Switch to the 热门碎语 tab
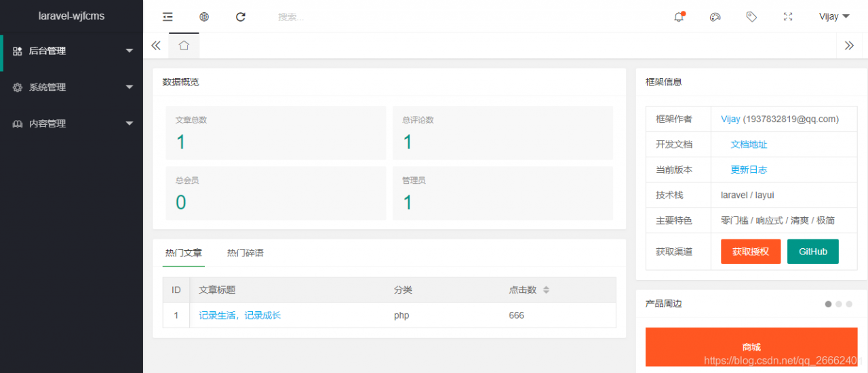The height and width of the screenshot is (373, 868). (245, 253)
